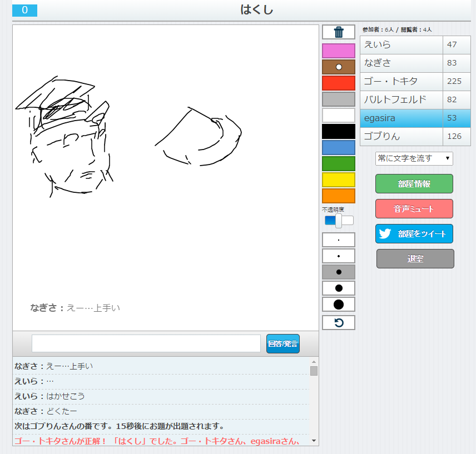Pick the yellow color swatch
This screenshot has height=454, width=476.
point(339,180)
